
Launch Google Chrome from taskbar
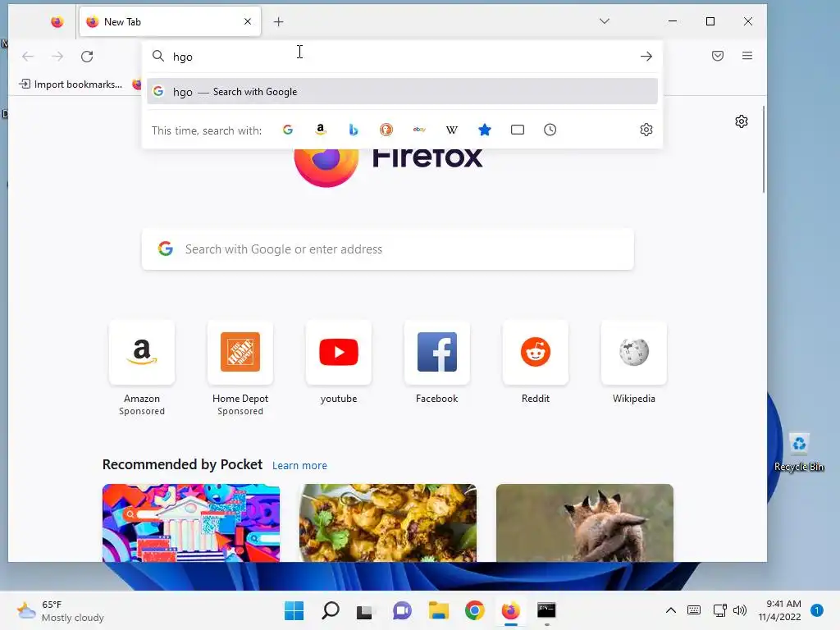(475, 610)
